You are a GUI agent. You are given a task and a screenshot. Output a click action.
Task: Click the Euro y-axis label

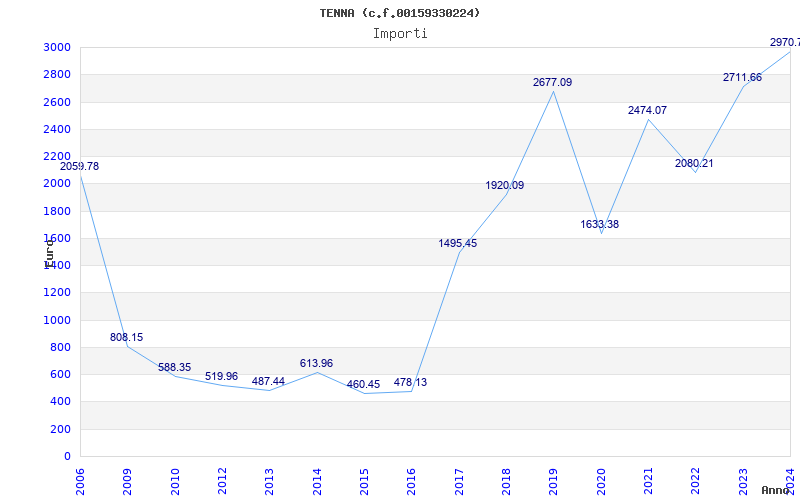(49, 253)
